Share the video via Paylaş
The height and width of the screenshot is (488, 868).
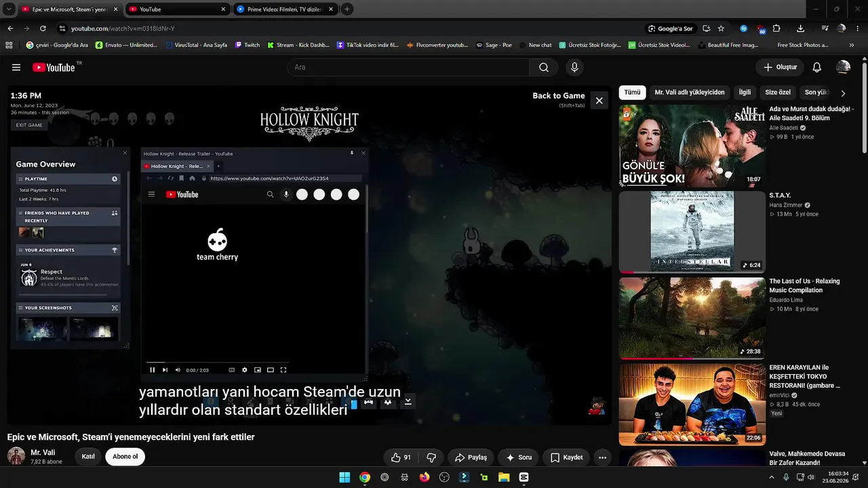click(x=471, y=457)
